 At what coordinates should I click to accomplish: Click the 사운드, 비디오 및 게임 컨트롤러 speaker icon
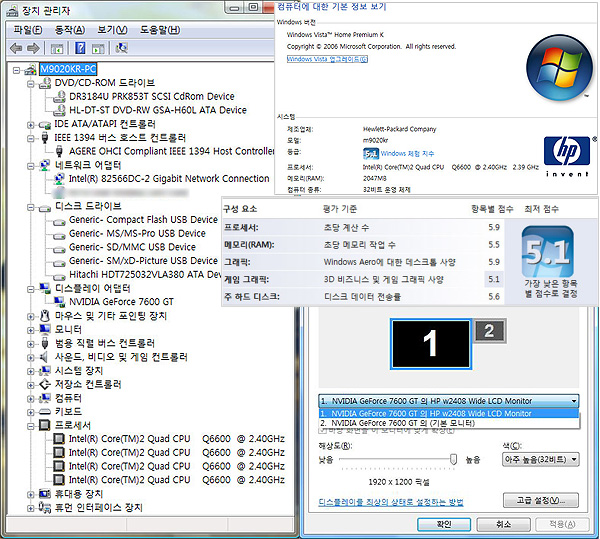click(44, 357)
